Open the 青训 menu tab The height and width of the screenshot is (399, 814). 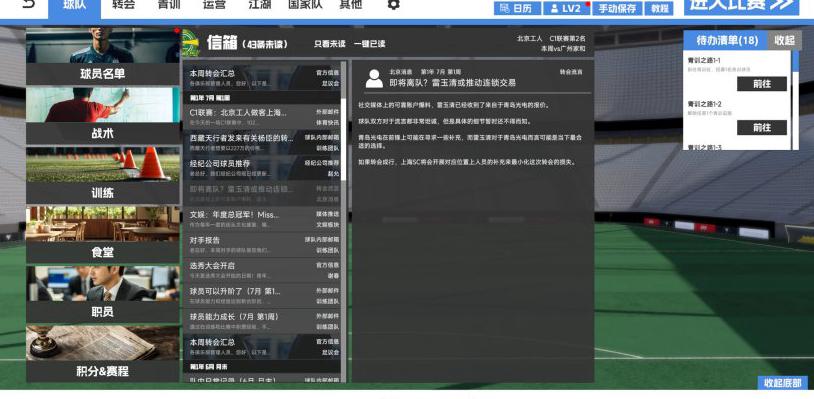coord(169,5)
